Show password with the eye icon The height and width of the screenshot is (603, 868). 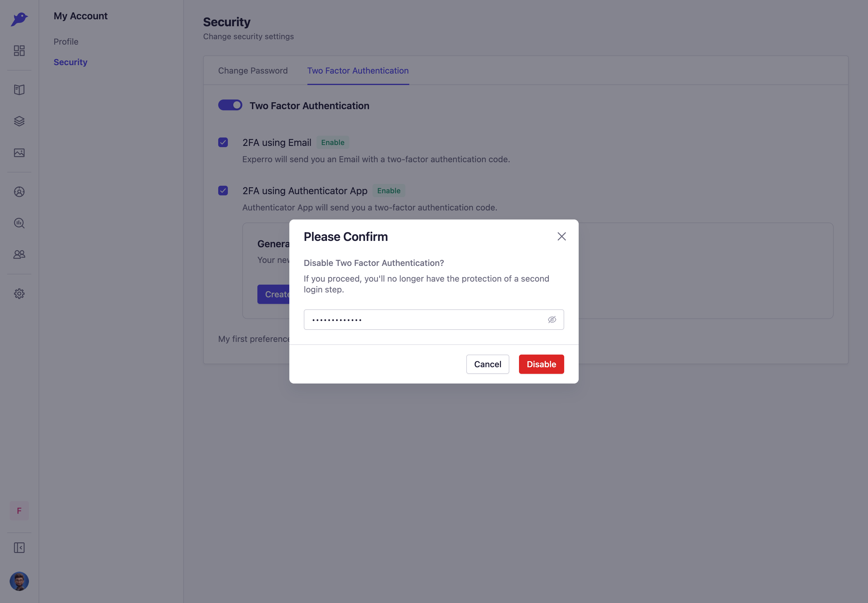pyautogui.click(x=552, y=320)
